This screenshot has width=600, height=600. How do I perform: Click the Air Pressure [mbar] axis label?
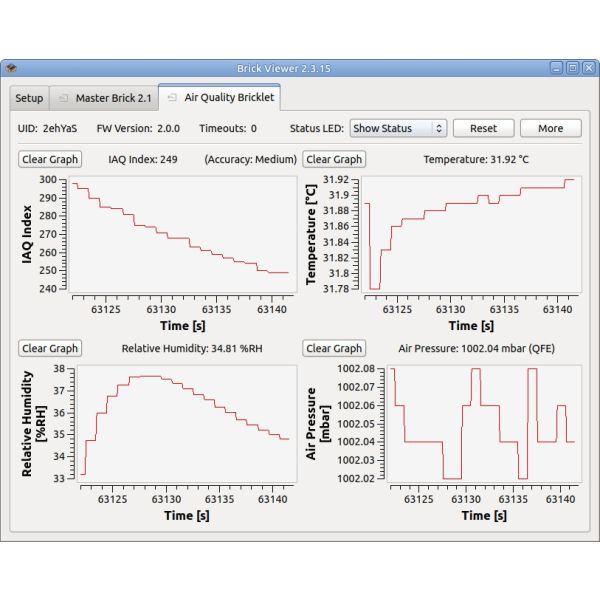tap(318, 424)
